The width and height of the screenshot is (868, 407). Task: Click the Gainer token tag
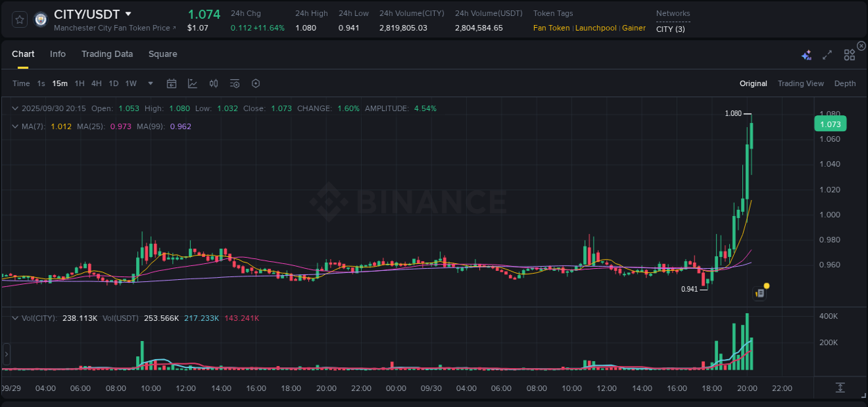coord(634,28)
